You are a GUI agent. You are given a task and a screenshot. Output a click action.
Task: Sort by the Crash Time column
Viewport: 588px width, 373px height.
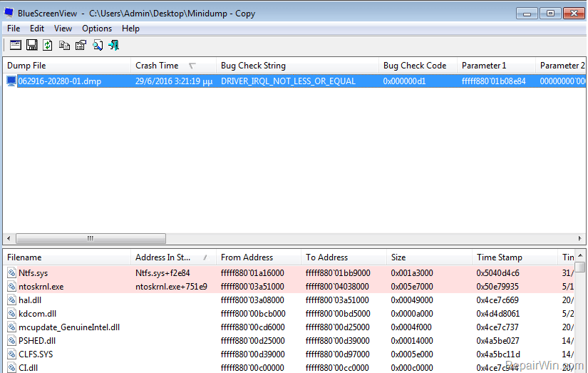157,66
